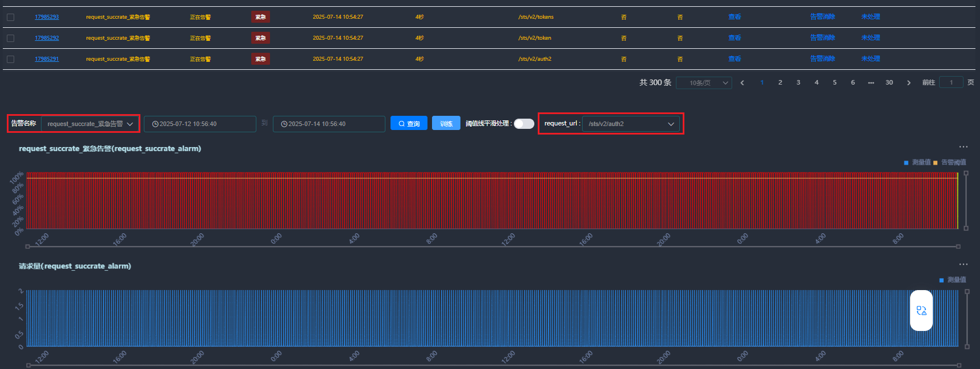
Task: Enable the 阈值线平滑处理 switch
Action: coord(524,124)
